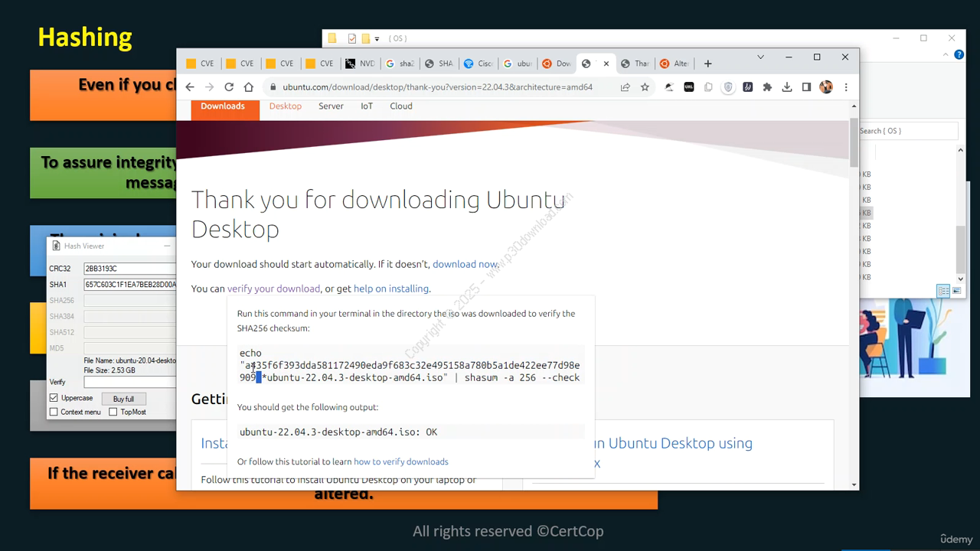Toggle the Uppercase checkbox in Hash Viewer
Image resolution: width=980 pixels, height=551 pixels.
[54, 399]
